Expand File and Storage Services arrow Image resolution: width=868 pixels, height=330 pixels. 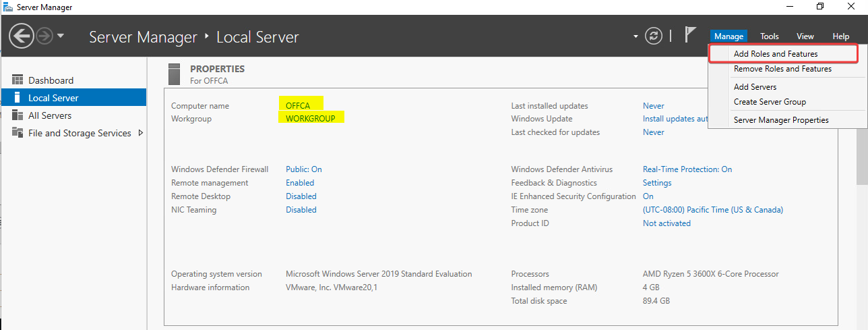click(140, 133)
